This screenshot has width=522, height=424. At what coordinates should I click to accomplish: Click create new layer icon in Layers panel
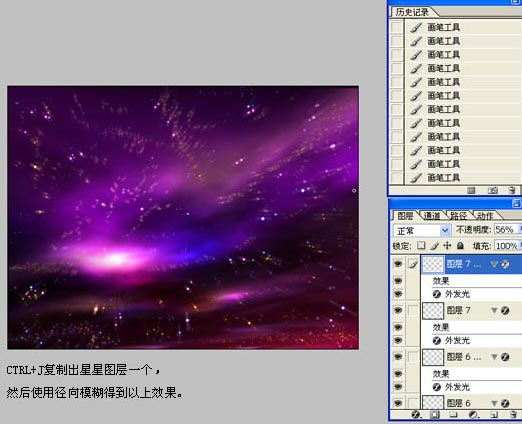pyautogui.click(x=494, y=415)
